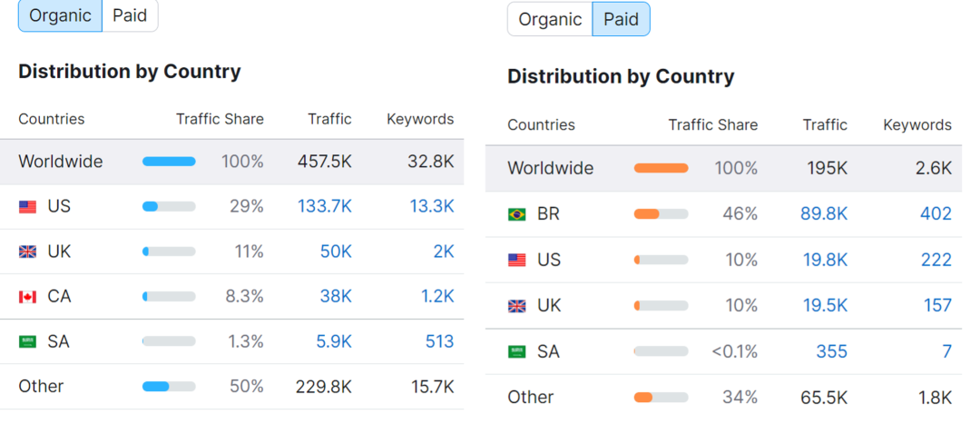
Task: Click the UK flag in Paid table
Action: tap(517, 306)
